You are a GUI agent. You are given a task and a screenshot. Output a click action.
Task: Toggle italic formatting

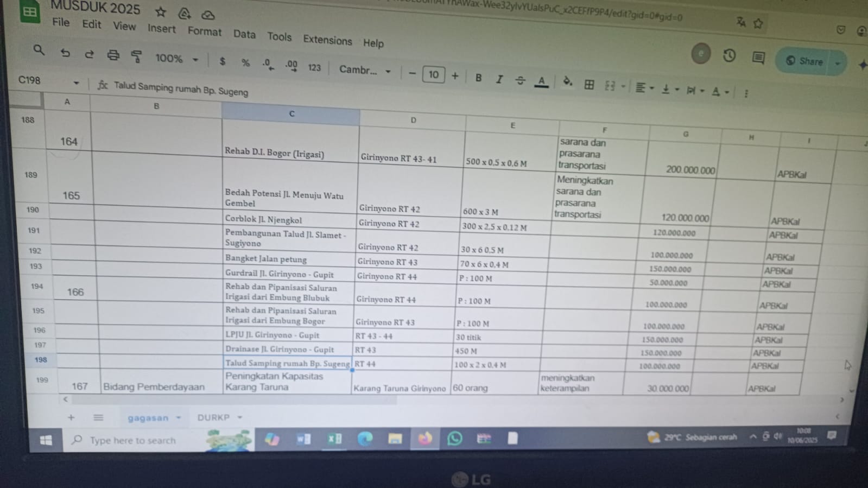[x=499, y=79]
